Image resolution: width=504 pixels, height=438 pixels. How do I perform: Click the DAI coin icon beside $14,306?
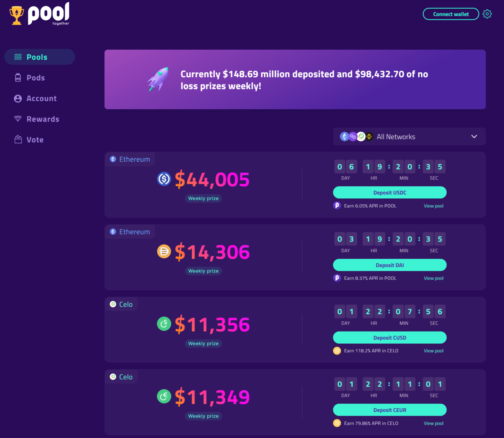coord(164,251)
